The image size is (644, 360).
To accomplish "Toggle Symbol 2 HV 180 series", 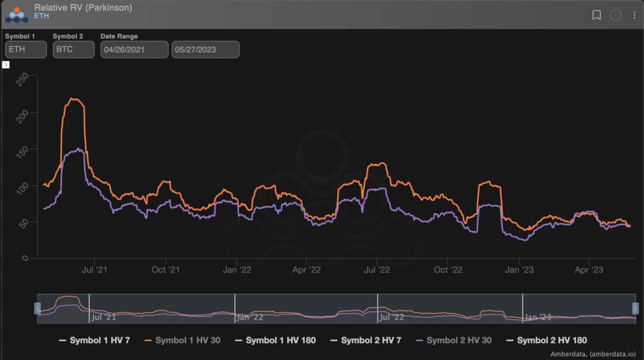I will click(x=547, y=341).
